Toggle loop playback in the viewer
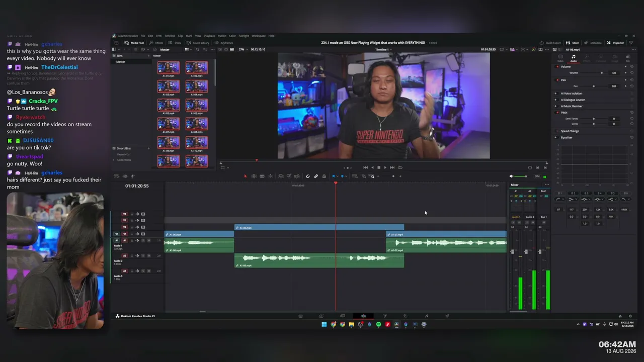This screenshot has width=644, height=362. [400, 167]
